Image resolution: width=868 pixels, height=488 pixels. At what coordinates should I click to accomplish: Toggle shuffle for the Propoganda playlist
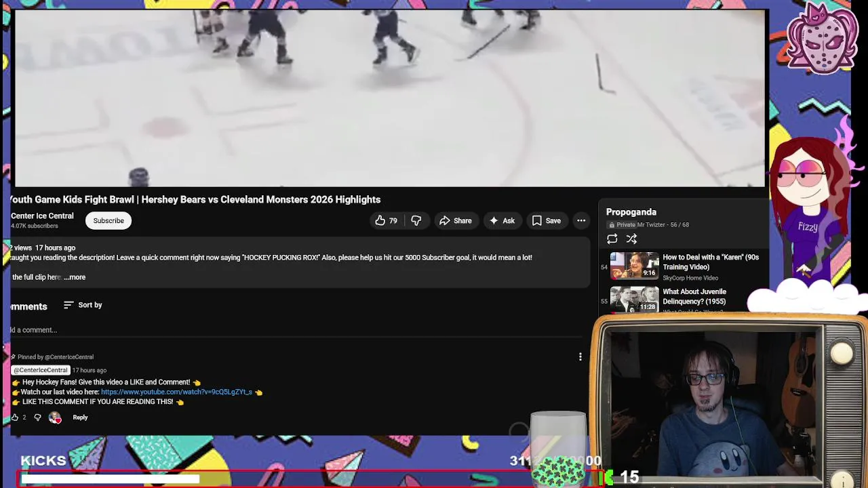pos(631,239)
